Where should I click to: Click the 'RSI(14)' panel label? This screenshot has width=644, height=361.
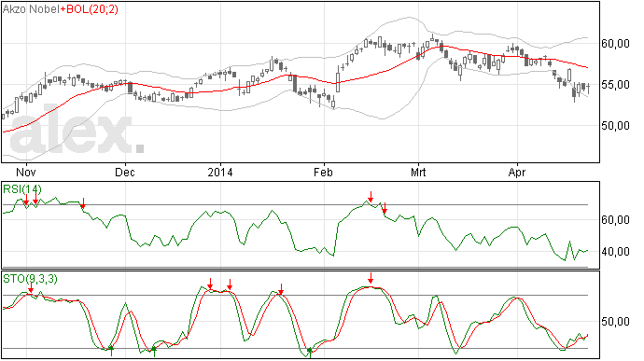pyautogui.click(x=22, y=189)
